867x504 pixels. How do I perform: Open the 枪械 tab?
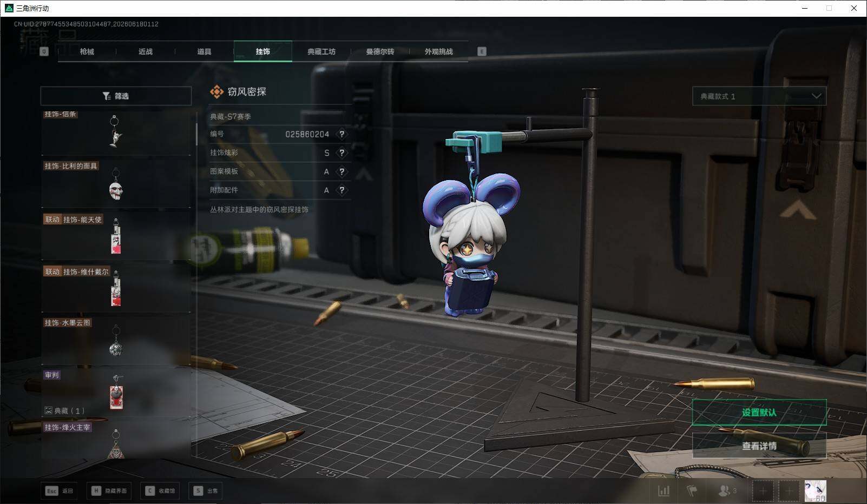click(x=87, y=51)
